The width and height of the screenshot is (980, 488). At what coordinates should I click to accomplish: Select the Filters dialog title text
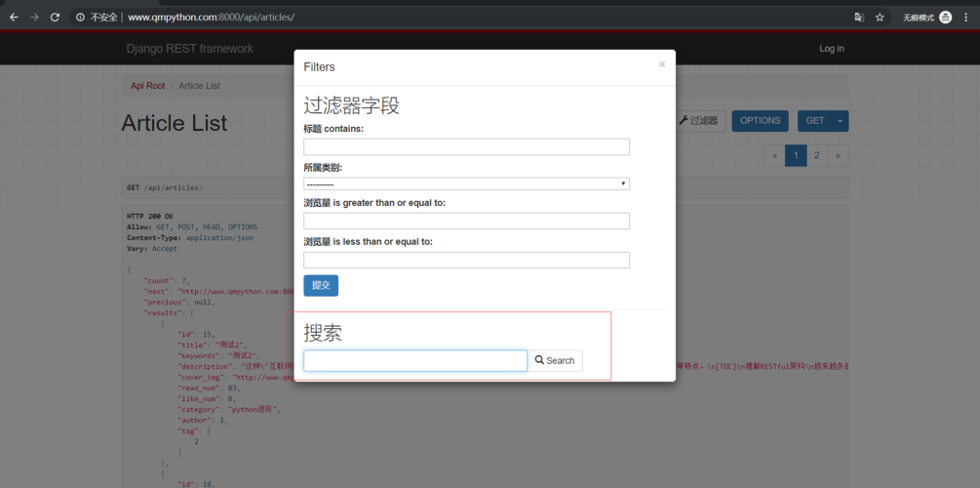tap(320, 67)
